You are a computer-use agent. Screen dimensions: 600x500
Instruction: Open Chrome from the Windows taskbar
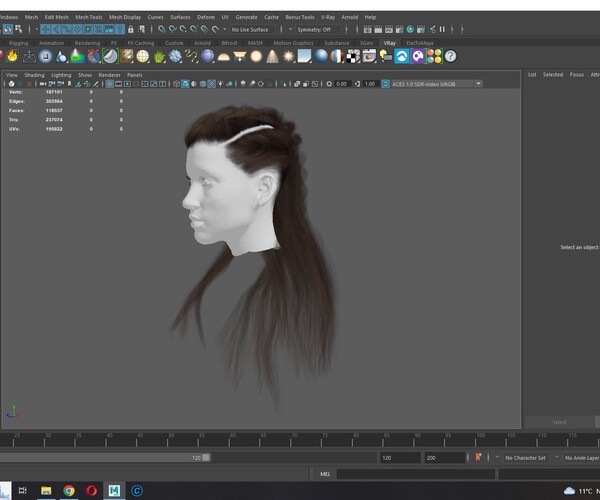click(69, 490)
